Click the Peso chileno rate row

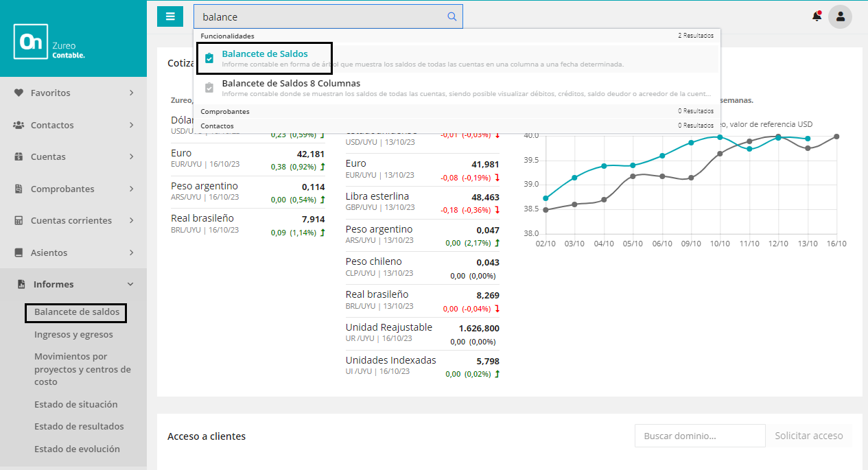point(423,267)
